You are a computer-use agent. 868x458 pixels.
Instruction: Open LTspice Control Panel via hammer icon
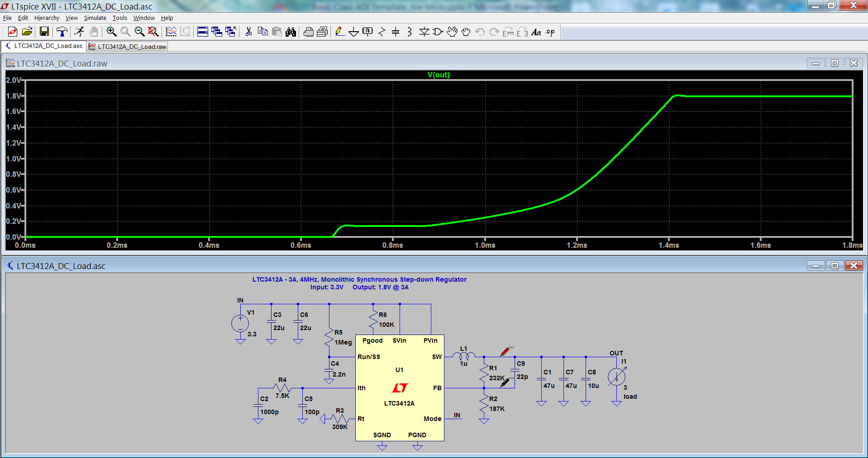click(62, 32)
